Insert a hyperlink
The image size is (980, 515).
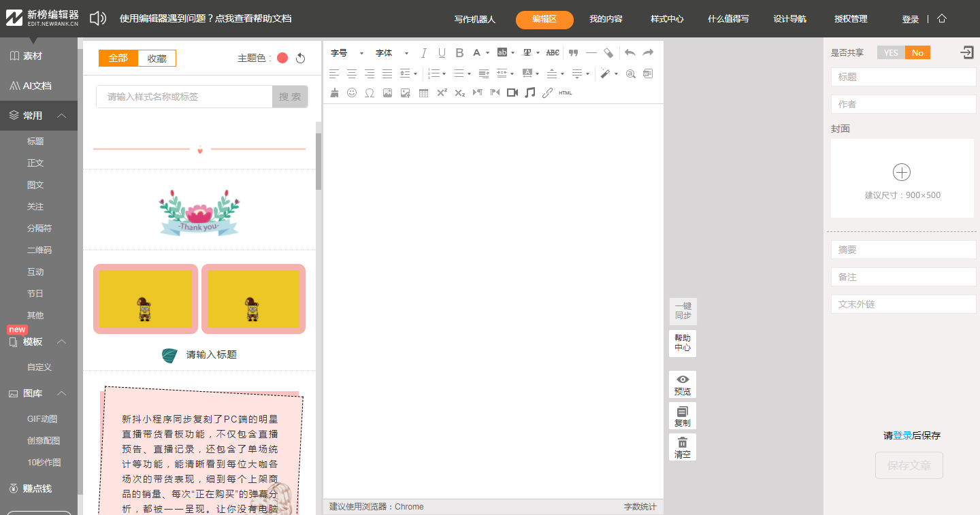548,93
